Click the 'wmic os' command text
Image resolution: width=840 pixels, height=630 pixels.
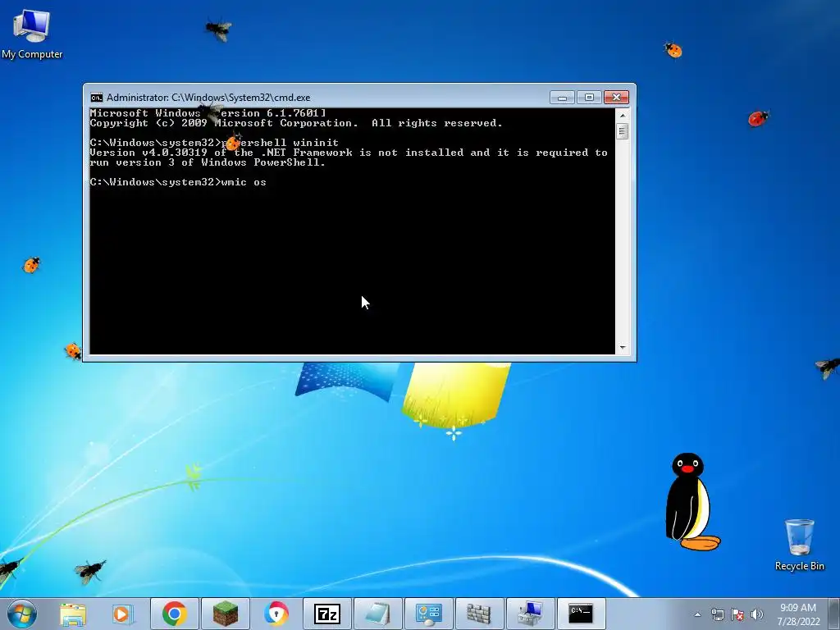(243, 182)
